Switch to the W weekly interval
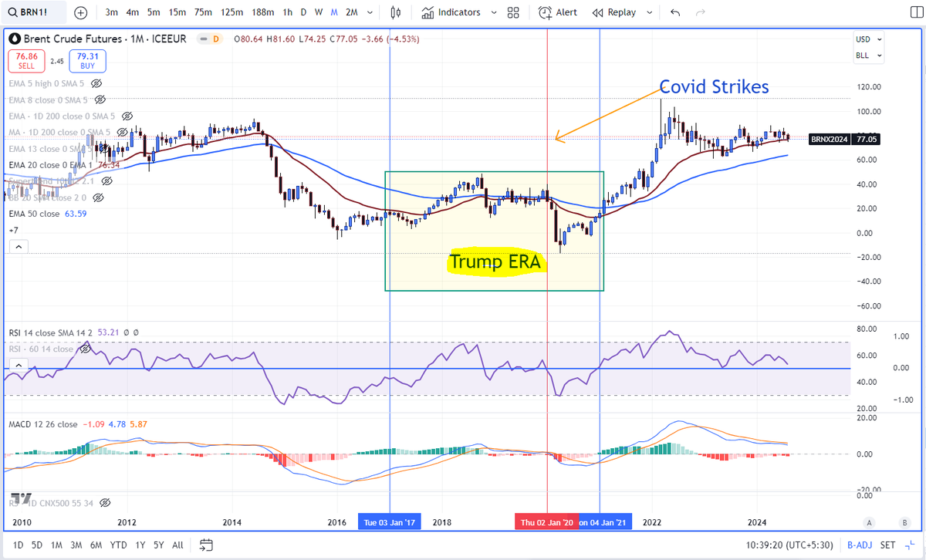 [319, 12]
